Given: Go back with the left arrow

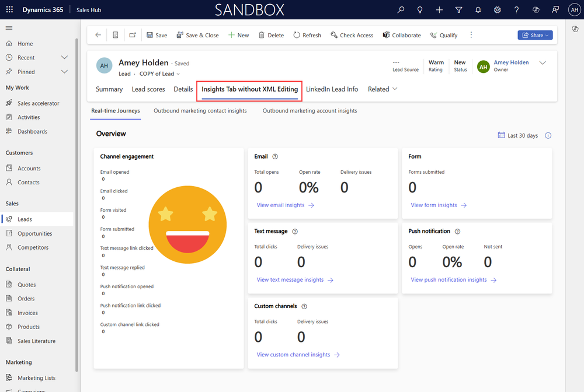Looking at the screenshot, I should [x=98, y=35].
